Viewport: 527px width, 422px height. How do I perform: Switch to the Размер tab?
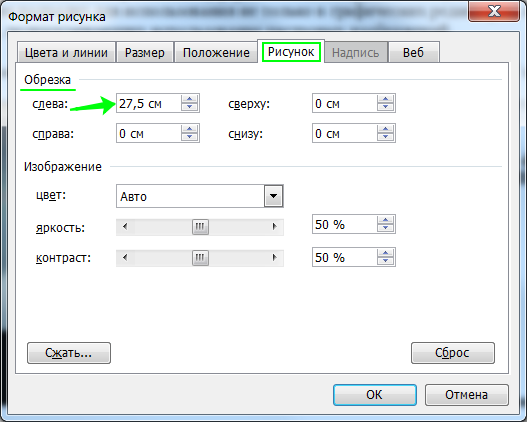pos(145,53)
